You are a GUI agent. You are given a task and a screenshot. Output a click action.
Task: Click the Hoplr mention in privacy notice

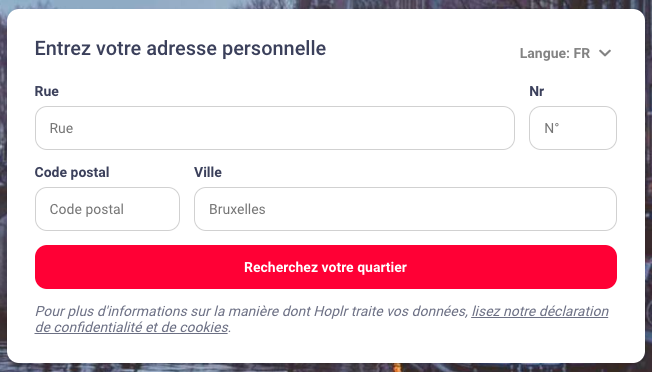pyautogui.click(x=331, y=311)
